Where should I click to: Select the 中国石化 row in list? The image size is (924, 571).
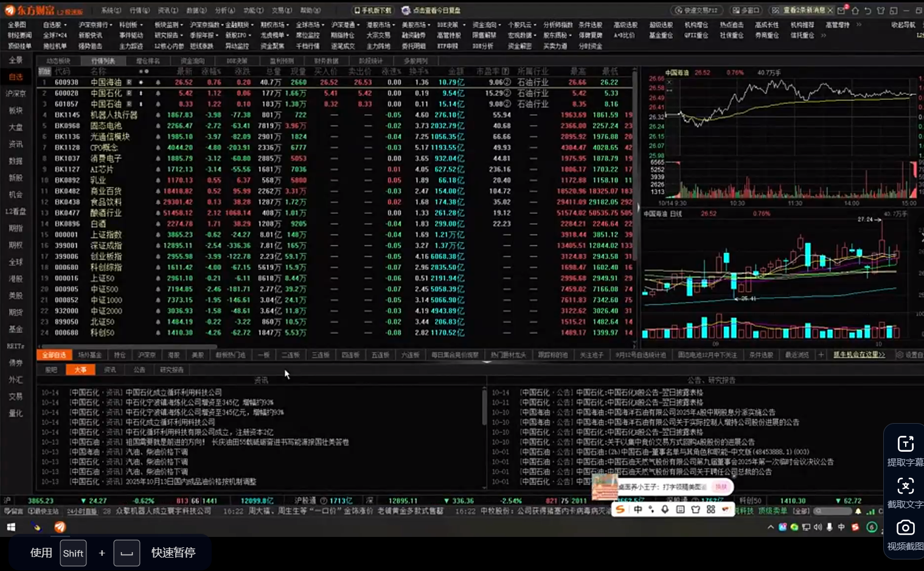click(x=106, y=93)
